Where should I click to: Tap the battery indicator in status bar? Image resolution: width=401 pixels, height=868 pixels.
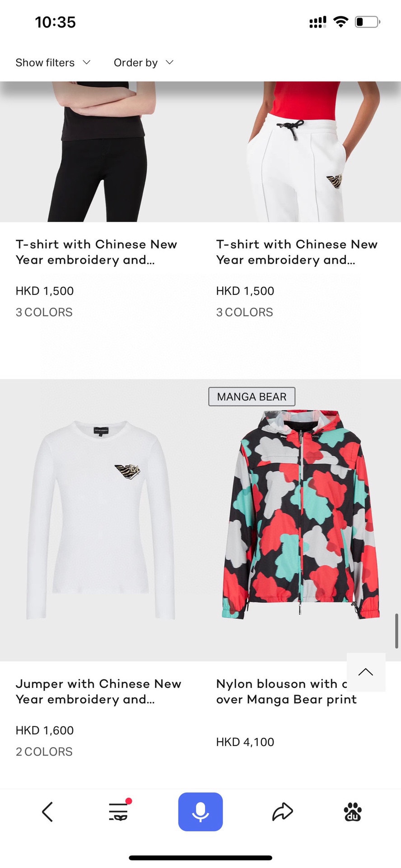[367, 22]
